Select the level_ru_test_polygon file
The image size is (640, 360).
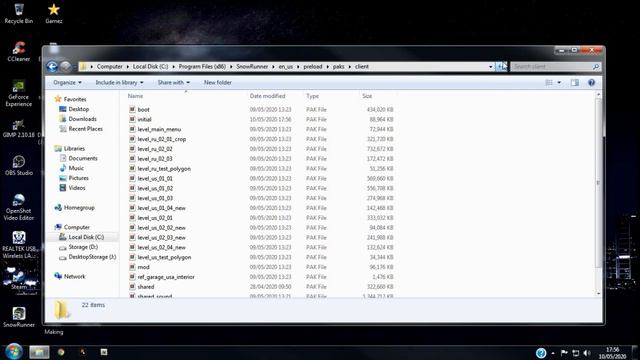click(160, 169)
